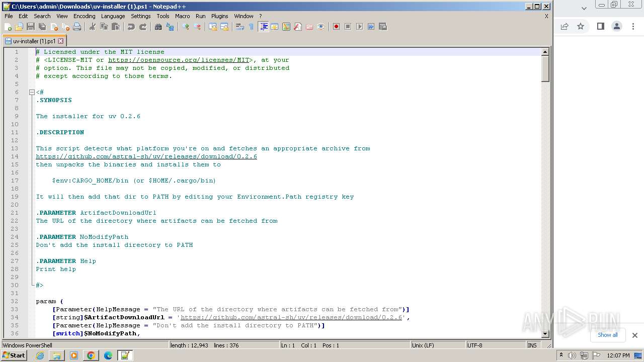The image size is (644, 362).
Task: Click the vertical scrollbar up arrow
Action: pos(545,52)
